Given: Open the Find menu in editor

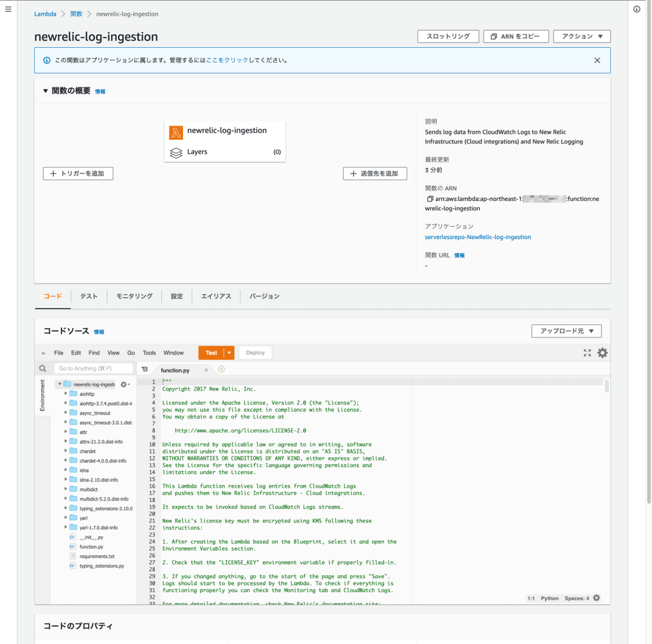Looking at the screenshot, I should [x=94, y=353].
